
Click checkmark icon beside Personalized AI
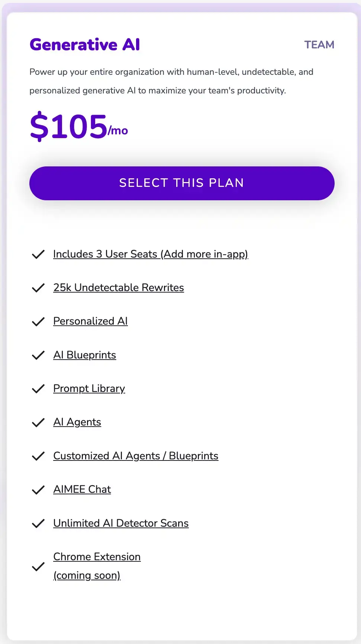[x=38, y=322]
